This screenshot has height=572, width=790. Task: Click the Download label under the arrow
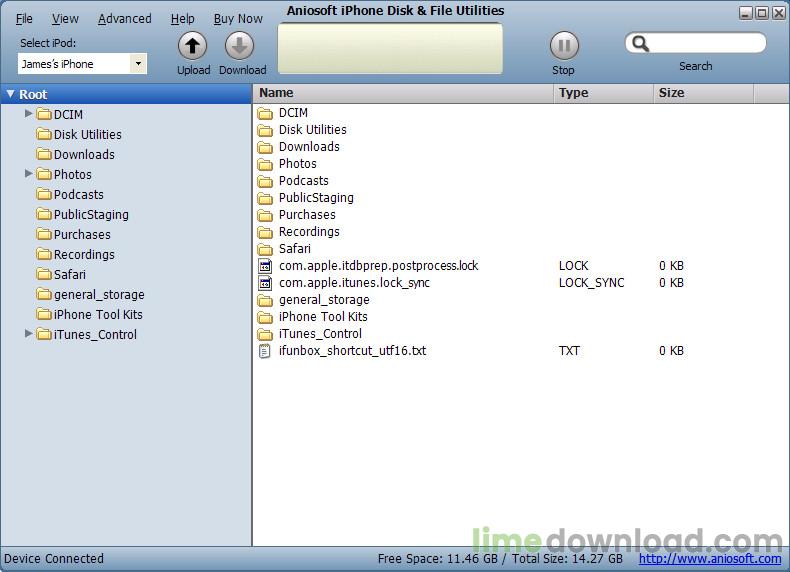(242, 70)
